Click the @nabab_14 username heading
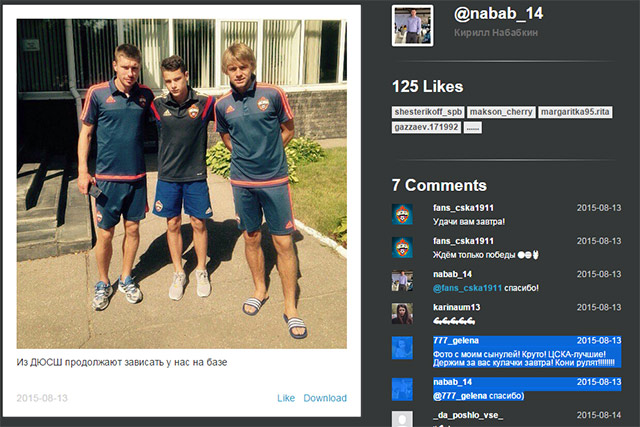The height and width of the screenshot is (427, 640). click(x=498, y=13)
